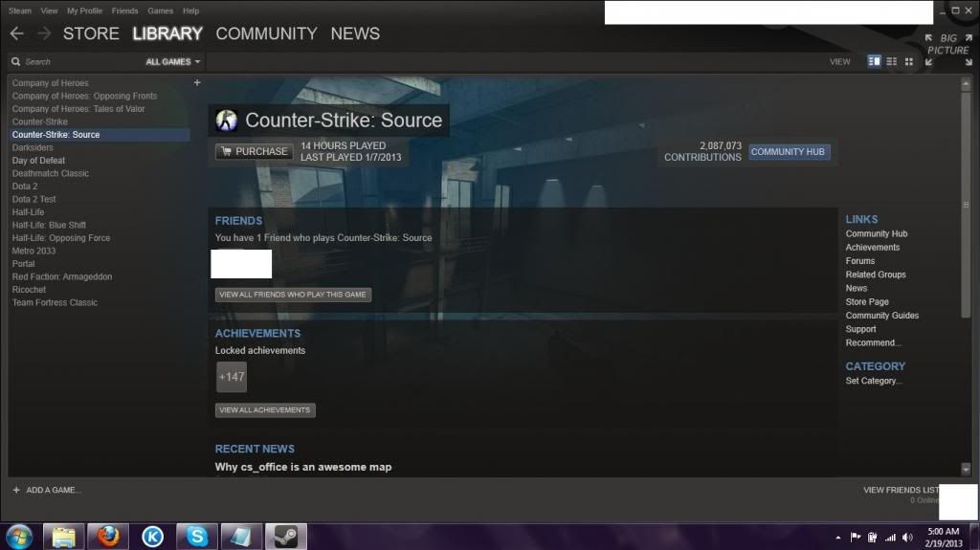Launch Firefox from taskbar
The image size is (980, 550).
(107, 537)
